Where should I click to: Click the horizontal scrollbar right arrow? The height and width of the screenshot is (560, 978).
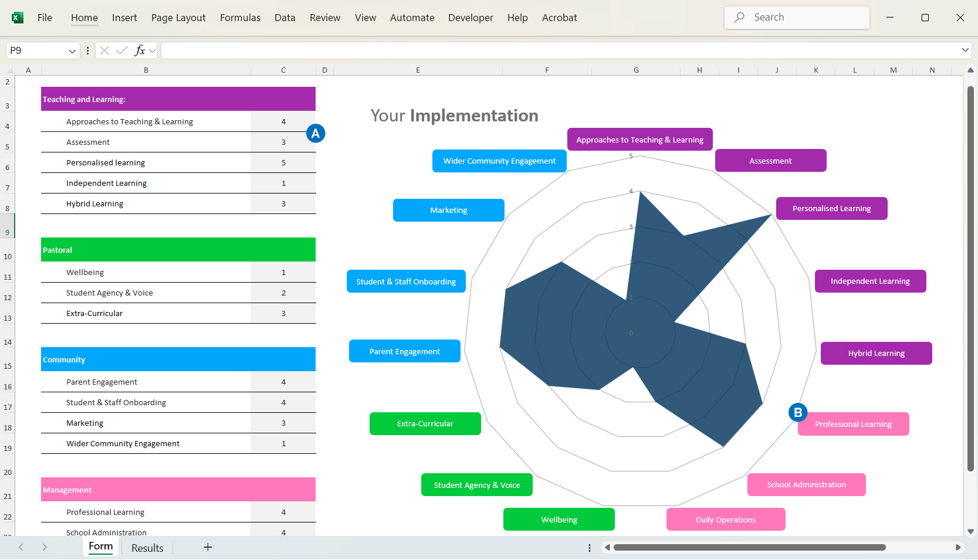[x=958, y=547]
